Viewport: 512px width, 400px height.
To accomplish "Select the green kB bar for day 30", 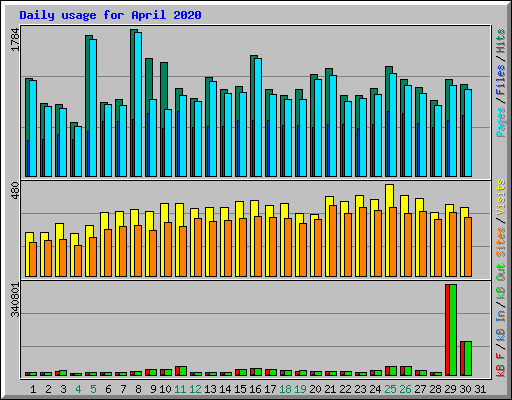I will pos(468,358).
